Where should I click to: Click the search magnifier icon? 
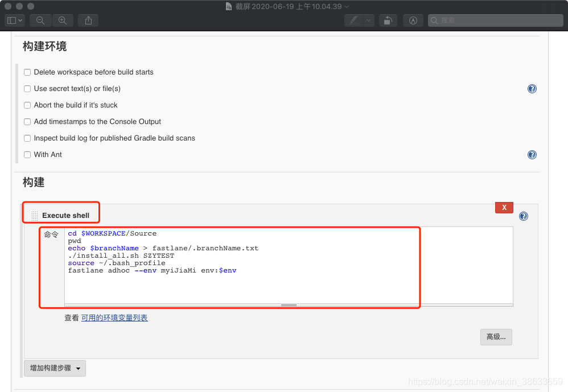434,20
